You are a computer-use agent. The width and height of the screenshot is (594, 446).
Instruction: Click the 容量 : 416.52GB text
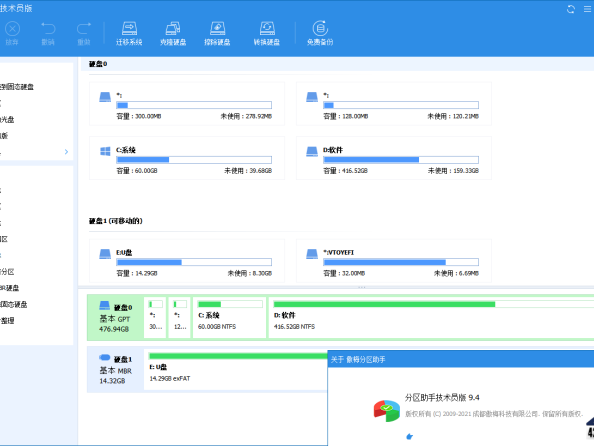(345, 171)
